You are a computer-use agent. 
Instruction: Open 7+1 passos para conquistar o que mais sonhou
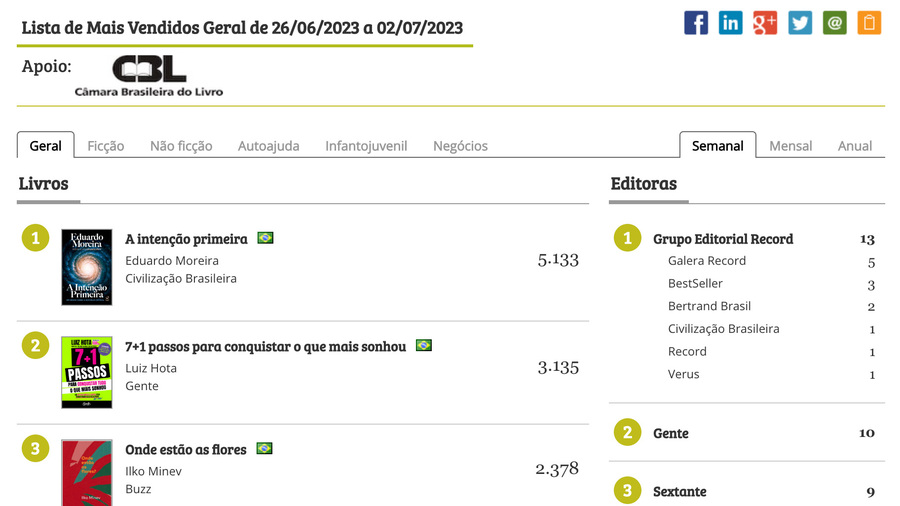(x=266, y=347)
